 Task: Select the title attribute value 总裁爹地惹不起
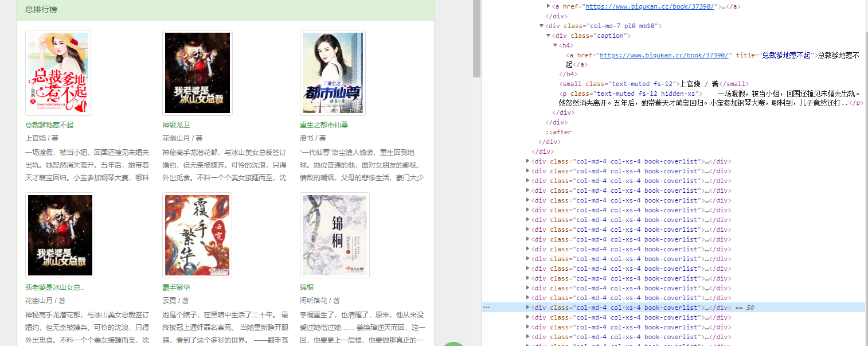(x=785, y=55)
